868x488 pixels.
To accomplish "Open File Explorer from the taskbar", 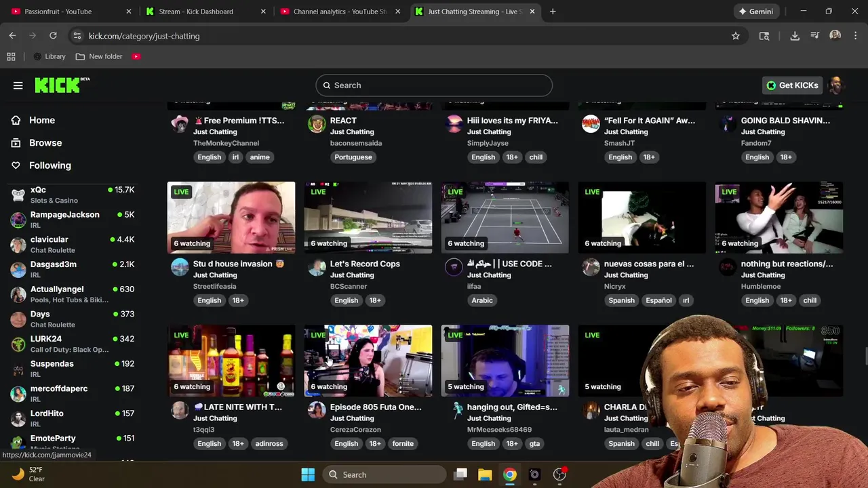I will point(485,474).
